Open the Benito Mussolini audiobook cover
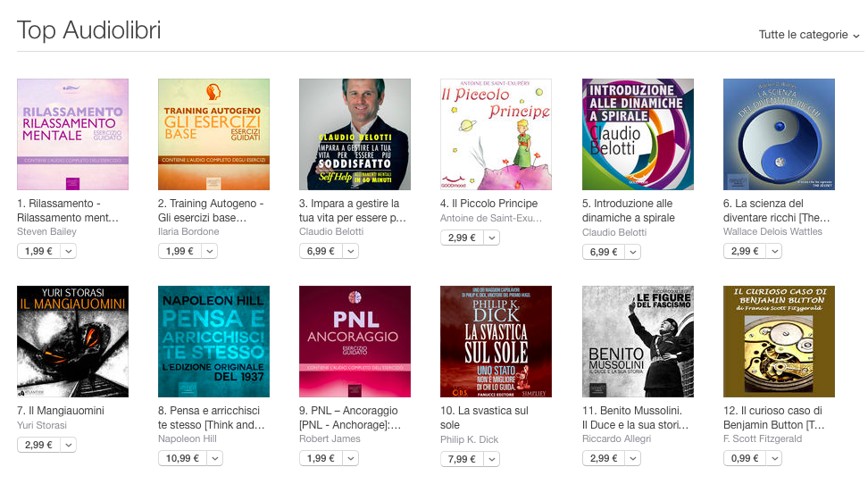This screenshot has width=868, height=484. (x=638, y=341)
